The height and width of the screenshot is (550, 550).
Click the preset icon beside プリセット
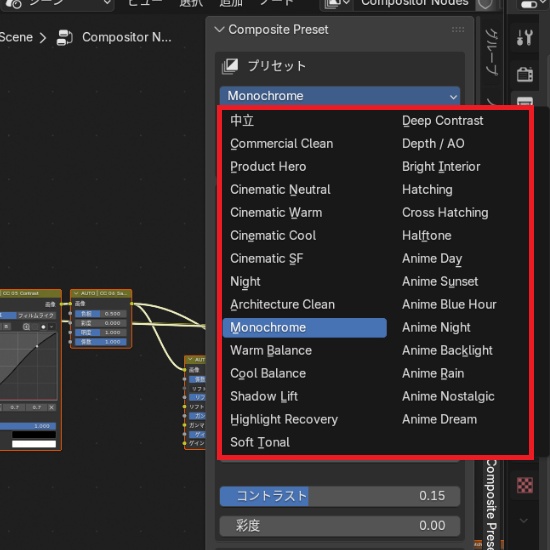point(230,66)
